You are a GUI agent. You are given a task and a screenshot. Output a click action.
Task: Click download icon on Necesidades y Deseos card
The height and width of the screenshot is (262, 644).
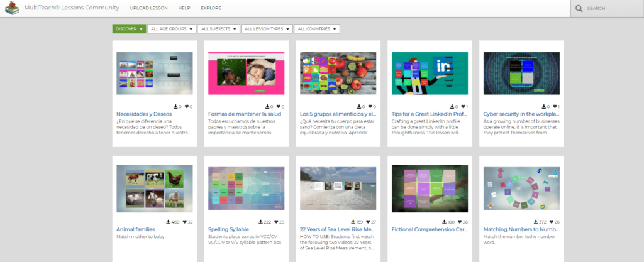[x=176, y=107]
